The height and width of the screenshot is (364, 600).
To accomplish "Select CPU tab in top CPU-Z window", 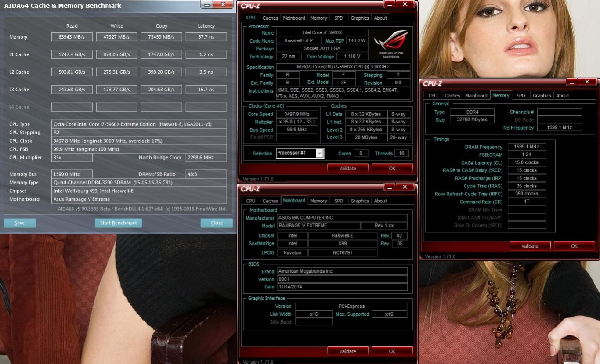I will coord(250,18).
